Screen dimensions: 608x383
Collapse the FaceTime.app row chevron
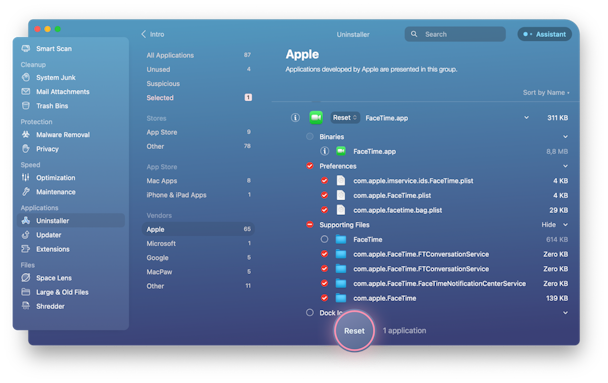click(x=526, y=117)
